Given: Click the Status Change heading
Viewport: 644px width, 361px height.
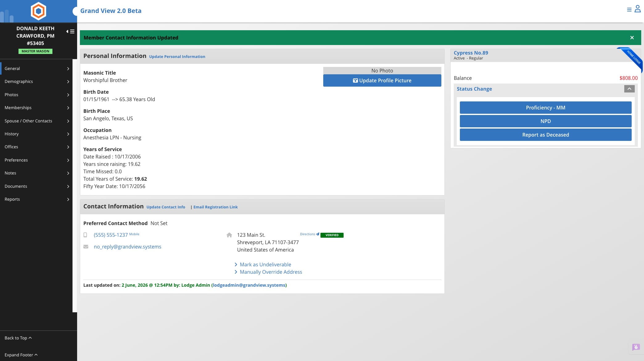Looking at the screenshot, I should 474,89.
